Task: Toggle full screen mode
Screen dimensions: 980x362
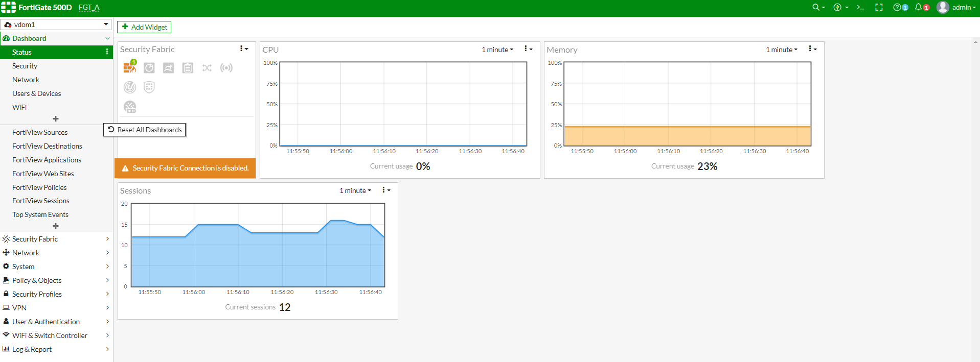Action: [879, 7]
